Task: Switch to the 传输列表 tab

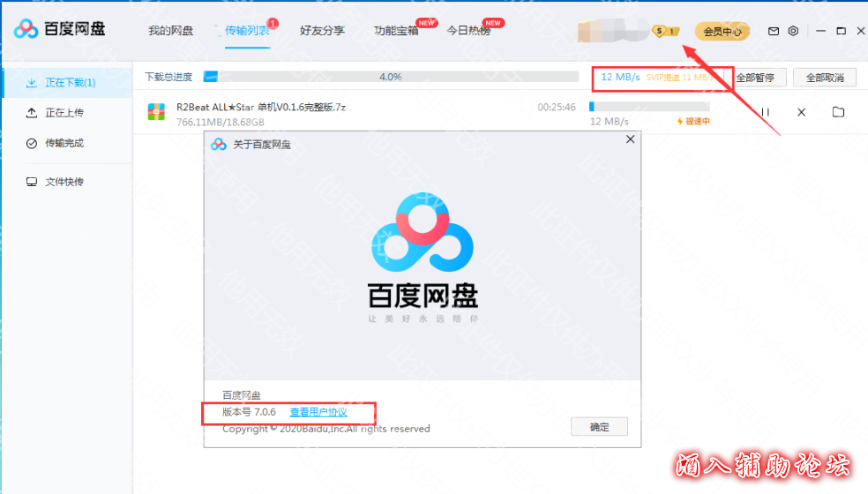Action: pyautogui.click(x=247, y=31)
